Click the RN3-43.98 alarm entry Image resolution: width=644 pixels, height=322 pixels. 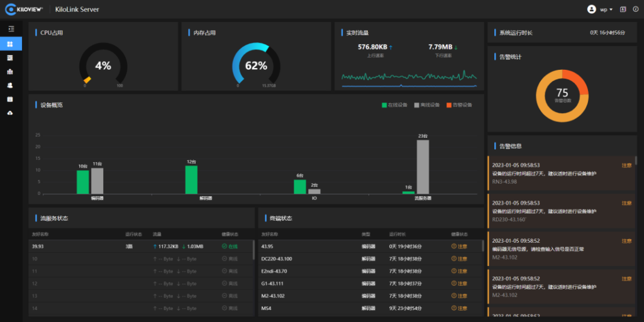pos(561,174)
